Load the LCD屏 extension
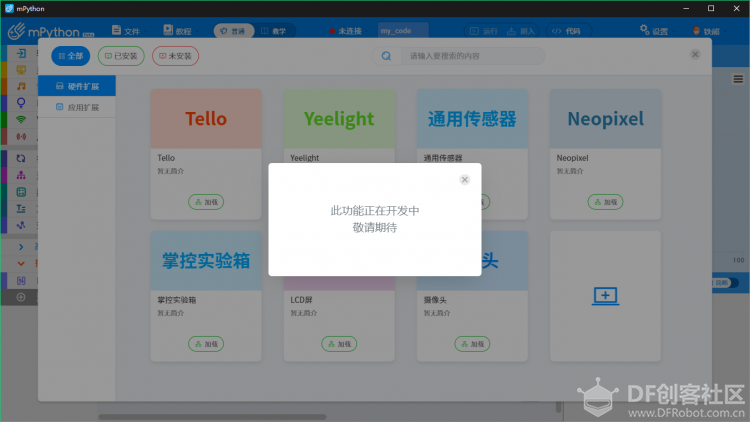The image size is (750, 422). (x=339, y=344)
